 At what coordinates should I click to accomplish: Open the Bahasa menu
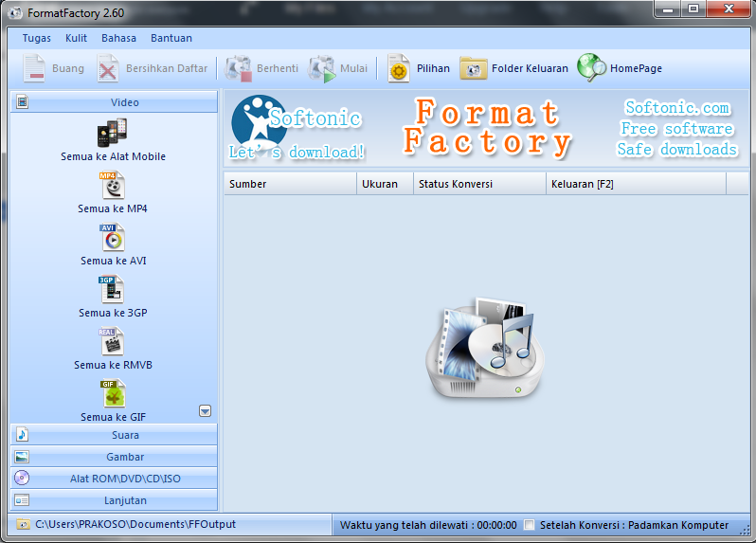coord(118,38)
